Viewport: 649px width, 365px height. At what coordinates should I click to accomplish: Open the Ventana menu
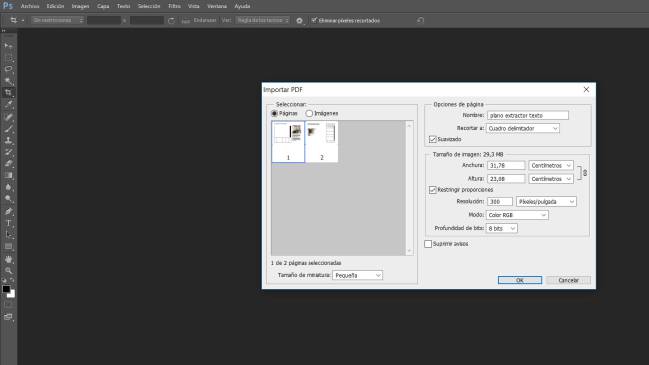pos(217,6)
